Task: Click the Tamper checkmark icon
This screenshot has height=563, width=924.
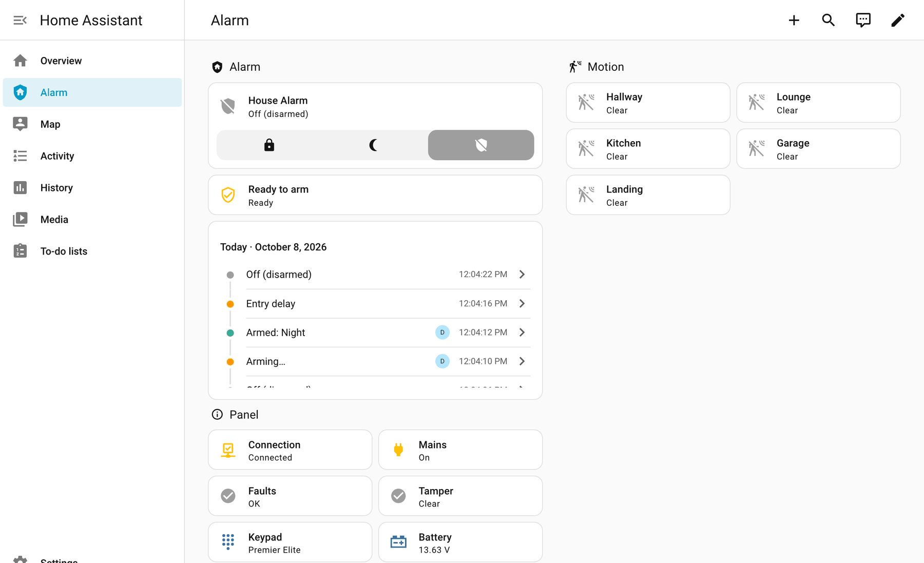Action: coord(398,496)
